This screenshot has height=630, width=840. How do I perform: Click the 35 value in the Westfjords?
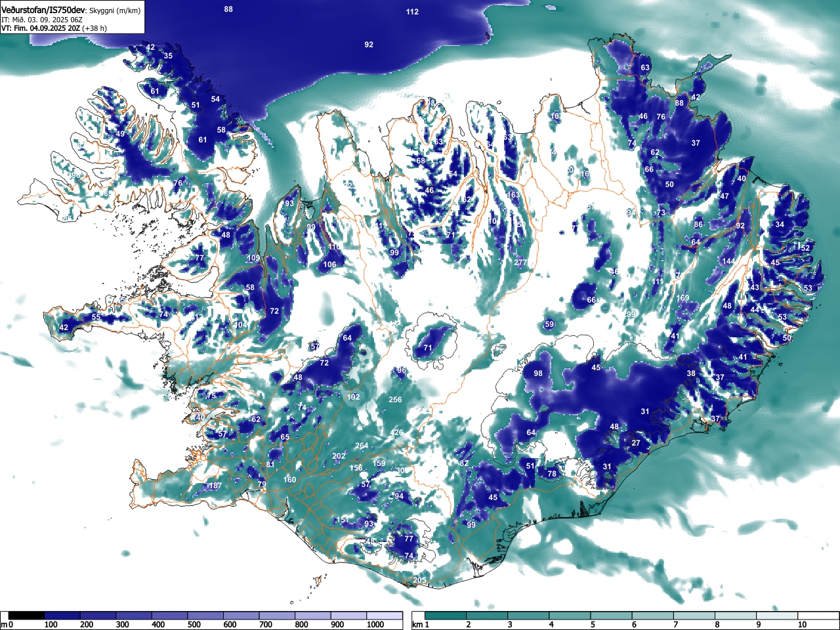[x=168, y=56]
